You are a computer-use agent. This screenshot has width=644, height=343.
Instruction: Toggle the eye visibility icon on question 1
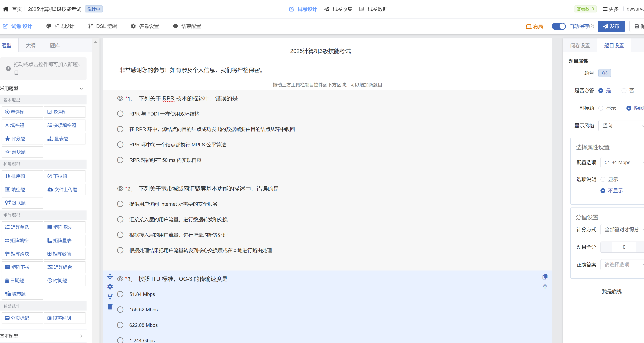coord(120,98)
